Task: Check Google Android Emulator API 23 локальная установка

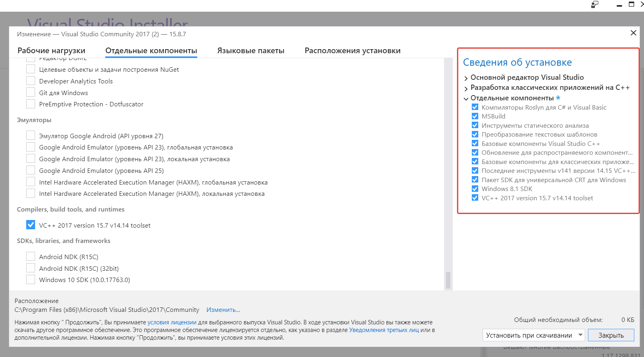Action: tap(31, 159)
